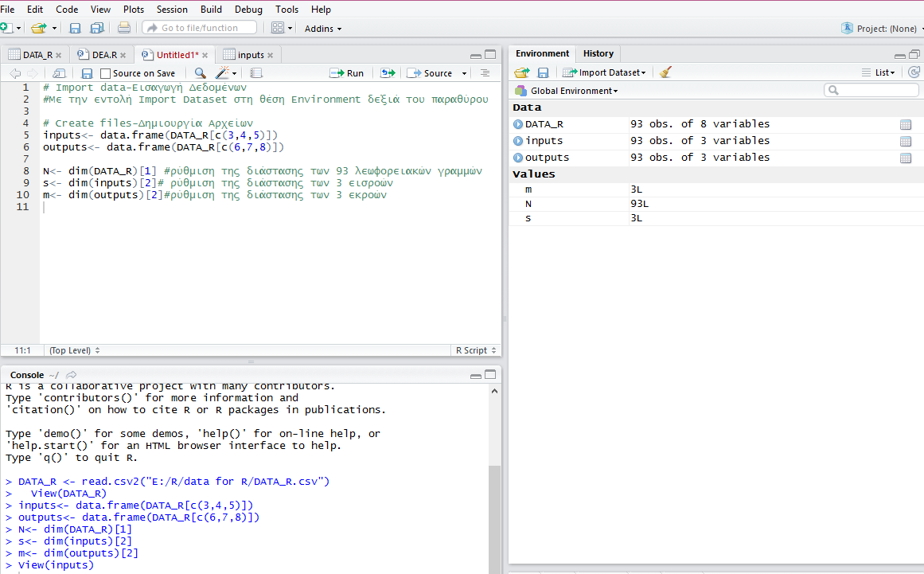
Task: View the inputs data frame via its grid icon
Action: pos(906,142)
